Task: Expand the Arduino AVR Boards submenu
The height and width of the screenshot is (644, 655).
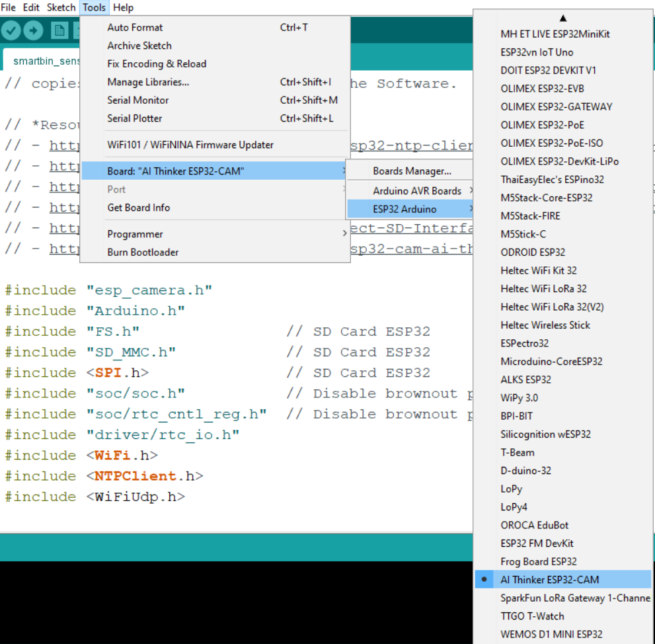Action: (x=410, y=190)
